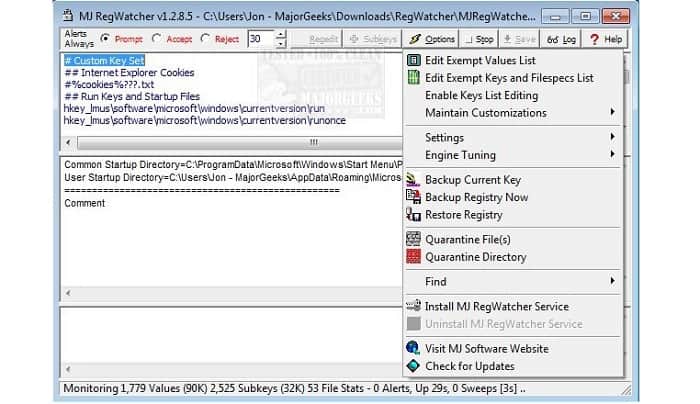Select the '#%cookies%???.txt' row
This screenshot has width=700, height=404.
coord(109,84)
